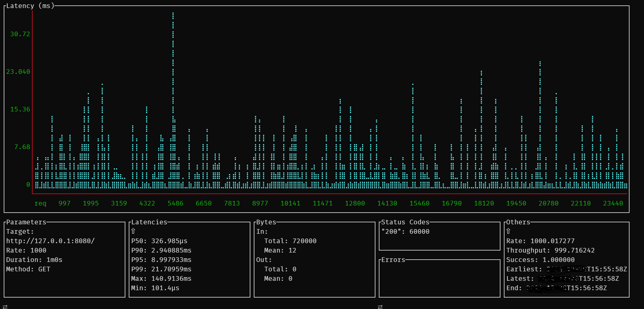Click the Rate: 1000.017277 value in Others
The height and width of the screenshot is (309, 644).
(x=540, y=241)
